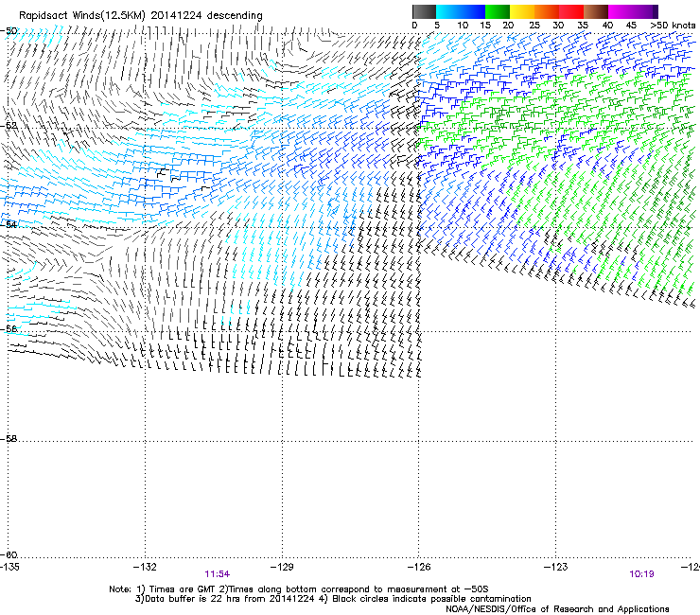Click the gray 0-5 knots legend swatch
The width and height of the screenshot is (700, 615).
point(424,11)
